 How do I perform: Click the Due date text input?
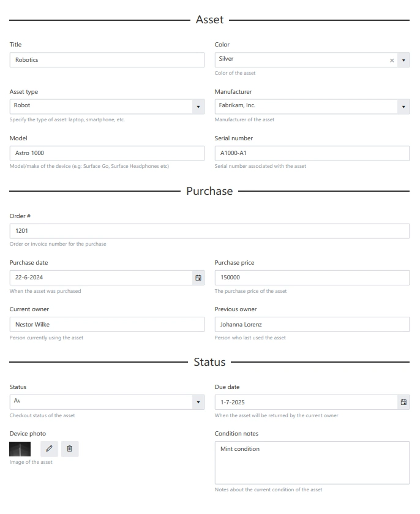point(306,403)
